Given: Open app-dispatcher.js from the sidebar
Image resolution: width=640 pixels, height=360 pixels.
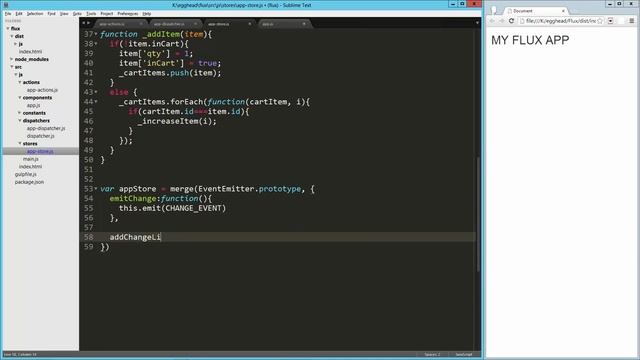Looking at the screenshot, I should click(x=46, y=128).
